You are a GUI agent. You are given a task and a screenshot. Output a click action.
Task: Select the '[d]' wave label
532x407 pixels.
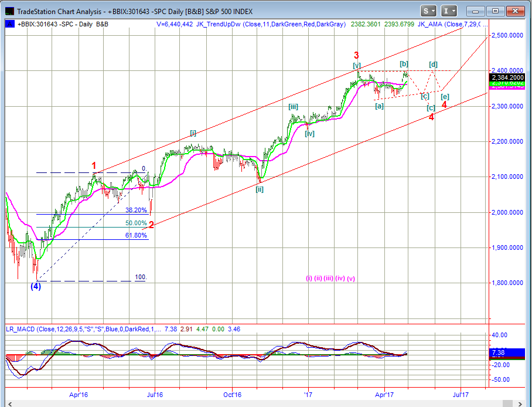tap(433, 64)
